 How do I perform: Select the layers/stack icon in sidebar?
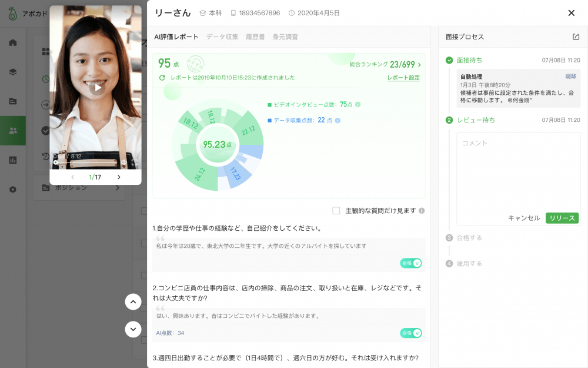click(12, 72)
